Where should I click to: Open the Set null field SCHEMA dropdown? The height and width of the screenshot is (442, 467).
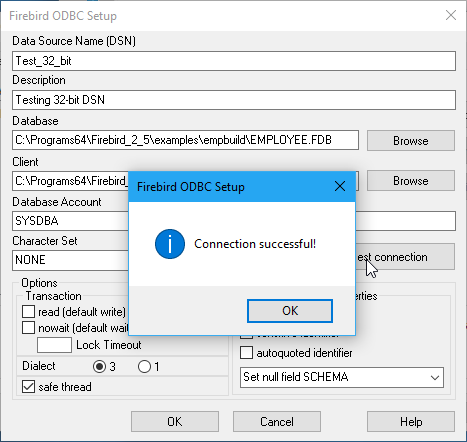(x=342, y=377)
